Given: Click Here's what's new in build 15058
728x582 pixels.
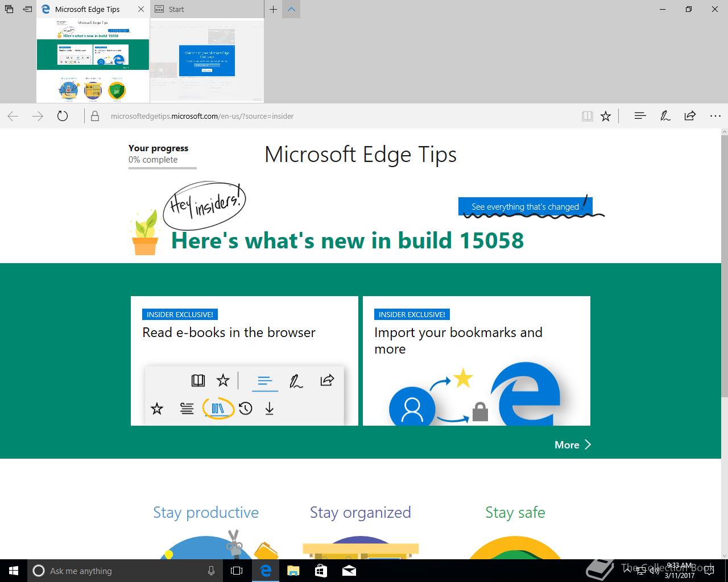Looking at the screenshot, I should (x=348, y=240).
